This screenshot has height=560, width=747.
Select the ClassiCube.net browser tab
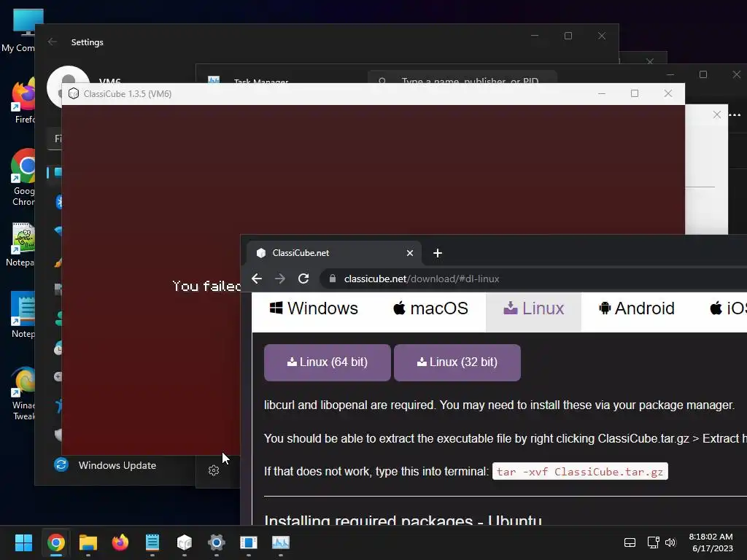coord(333,253)
